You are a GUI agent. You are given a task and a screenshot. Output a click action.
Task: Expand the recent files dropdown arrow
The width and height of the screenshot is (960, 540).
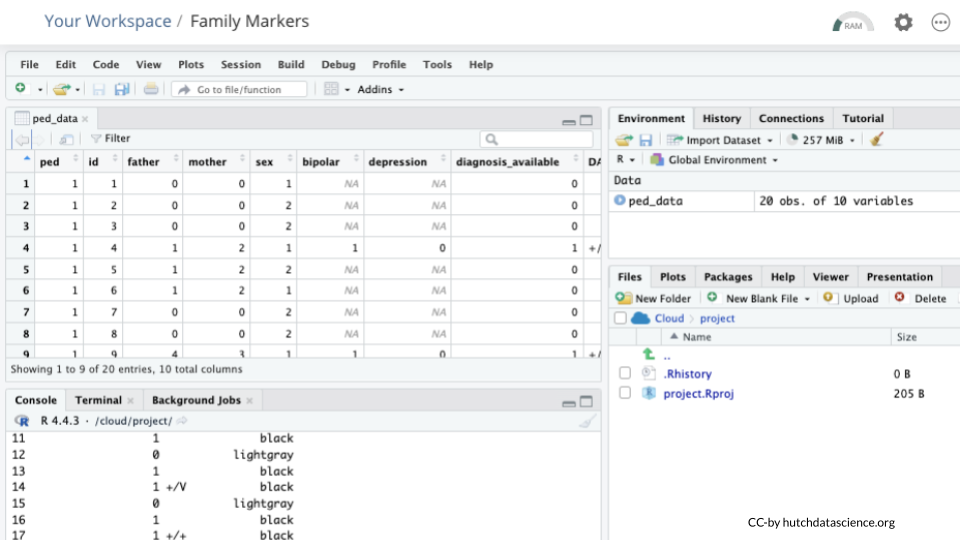[x=78, y=89]
